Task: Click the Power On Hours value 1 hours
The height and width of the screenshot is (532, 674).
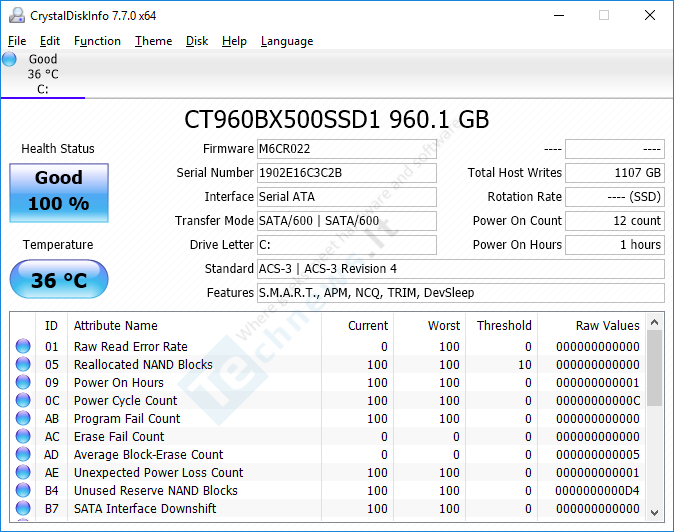Action: [x=615, y=245]
